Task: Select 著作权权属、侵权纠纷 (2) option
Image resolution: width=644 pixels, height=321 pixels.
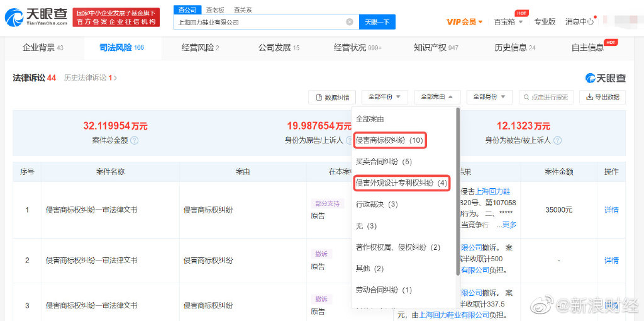Action: (398, 247)
